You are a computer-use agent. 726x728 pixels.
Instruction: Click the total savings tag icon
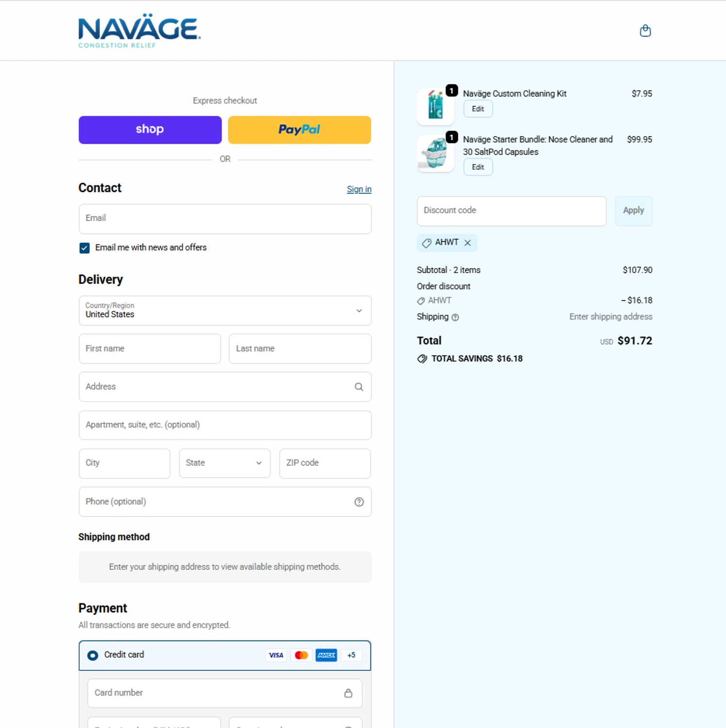click(x=422, y=359)
